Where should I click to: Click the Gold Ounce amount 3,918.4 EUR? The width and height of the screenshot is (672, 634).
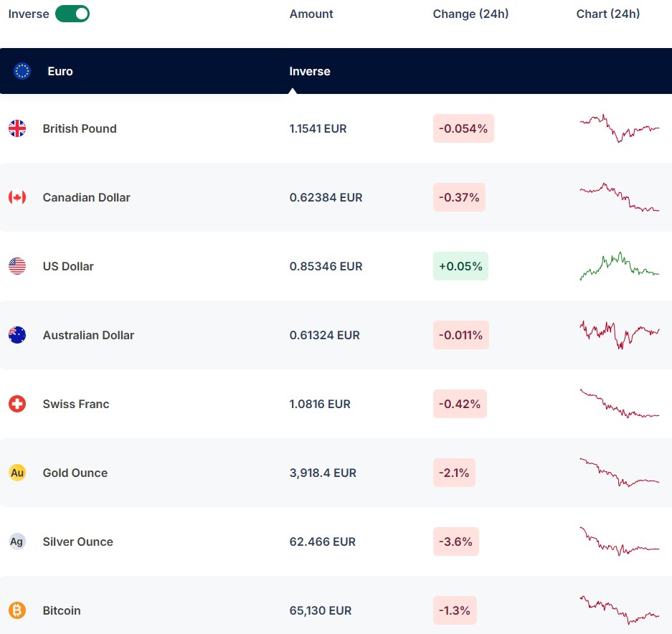(323, 473)
